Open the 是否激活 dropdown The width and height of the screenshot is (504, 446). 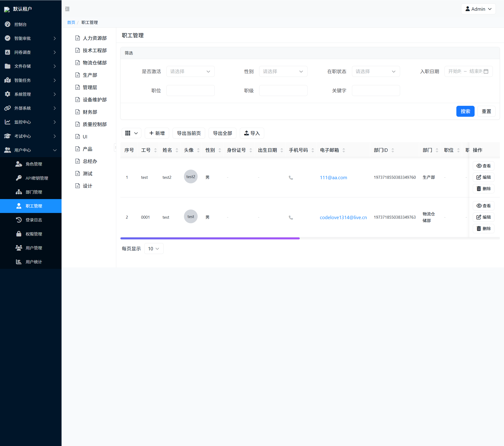pyautogui.click(x=190, y=72)
